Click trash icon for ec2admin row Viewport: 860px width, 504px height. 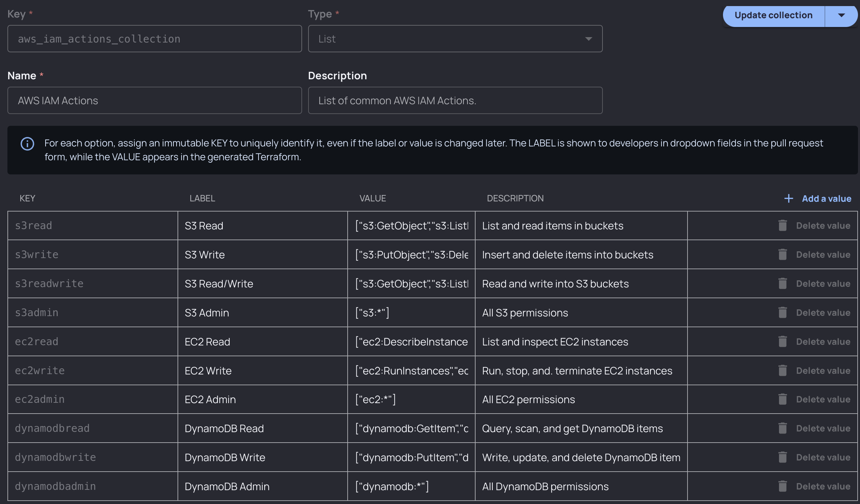point(782,399)
